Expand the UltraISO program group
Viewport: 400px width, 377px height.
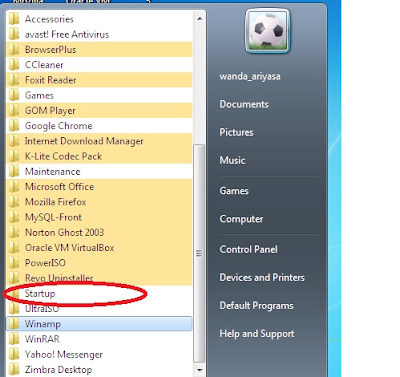coord(99,309)
